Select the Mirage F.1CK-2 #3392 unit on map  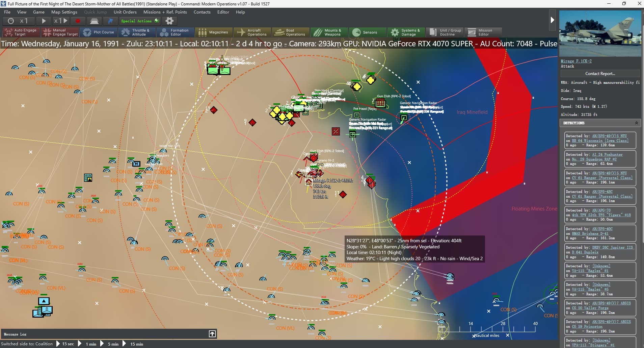coord(308,182)
